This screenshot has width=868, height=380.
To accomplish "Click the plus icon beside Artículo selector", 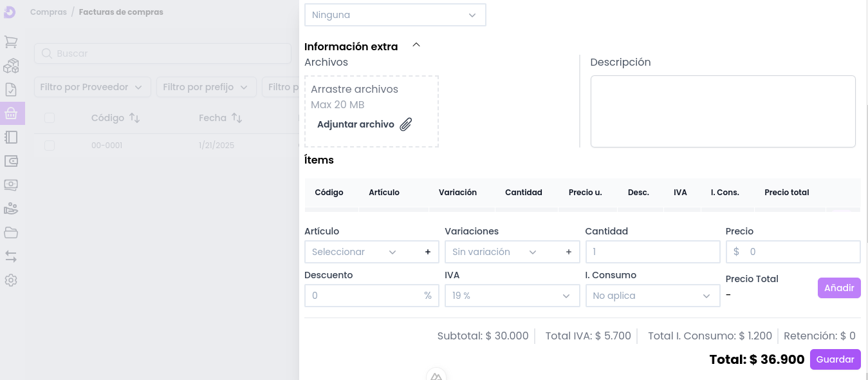I will (428, 252).
